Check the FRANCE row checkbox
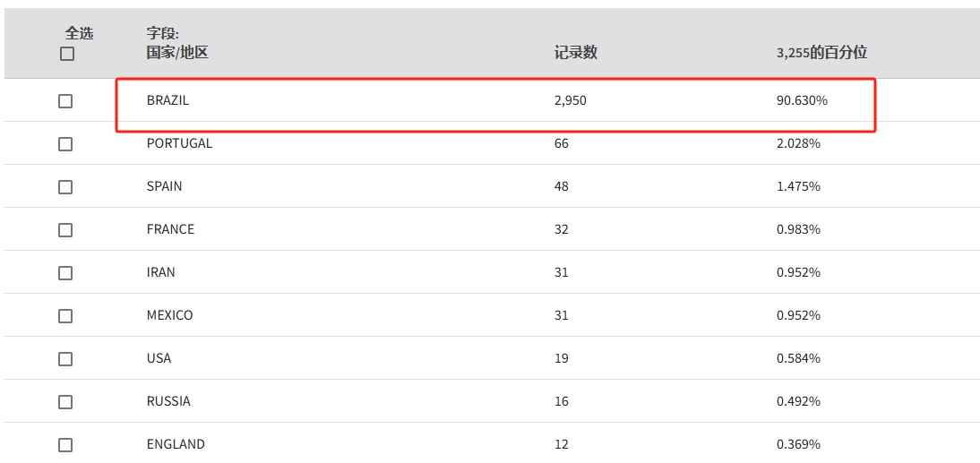 (65, 230)
